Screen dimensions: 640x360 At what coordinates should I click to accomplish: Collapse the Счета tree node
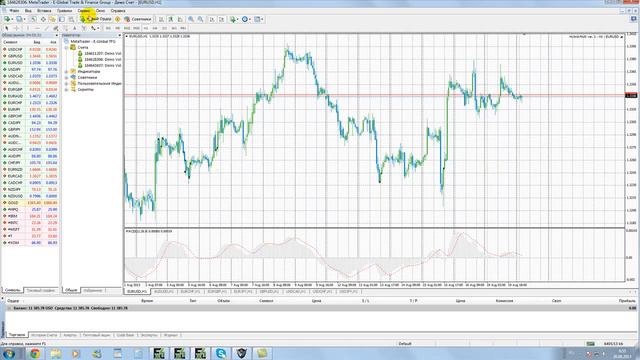click(67, 47)
